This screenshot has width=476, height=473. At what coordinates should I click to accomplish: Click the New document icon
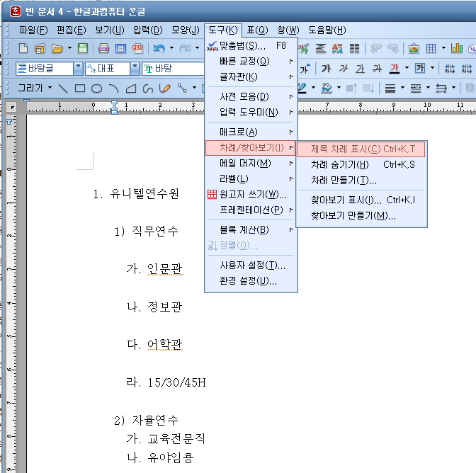click(23, 49)
